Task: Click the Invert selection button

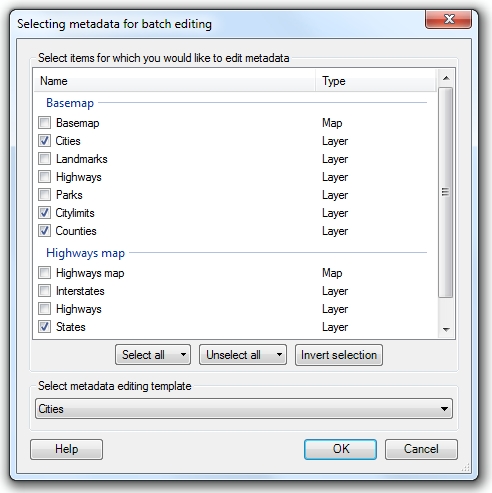Action: click(339, 355)
